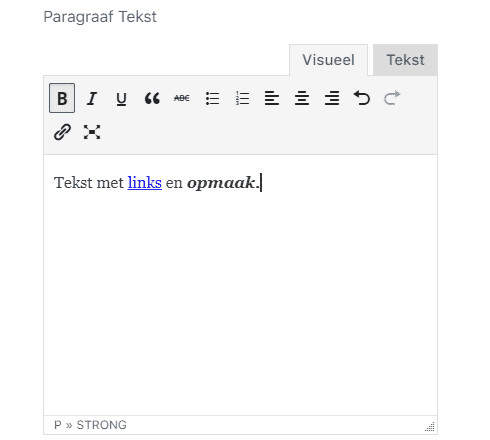Undo the last action
Image resolution: width=490 pixels, height=440 pixels.
[362, 98]
